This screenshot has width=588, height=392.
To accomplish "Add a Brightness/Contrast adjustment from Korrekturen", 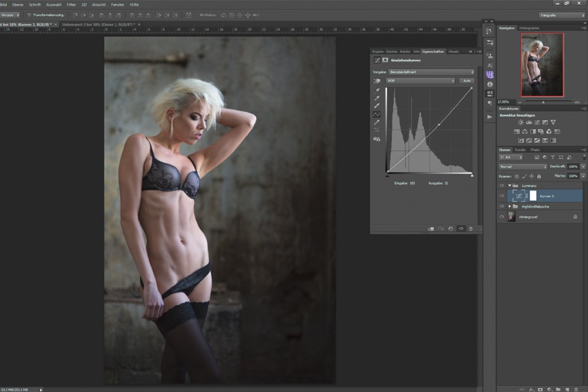I will [520, 122].
